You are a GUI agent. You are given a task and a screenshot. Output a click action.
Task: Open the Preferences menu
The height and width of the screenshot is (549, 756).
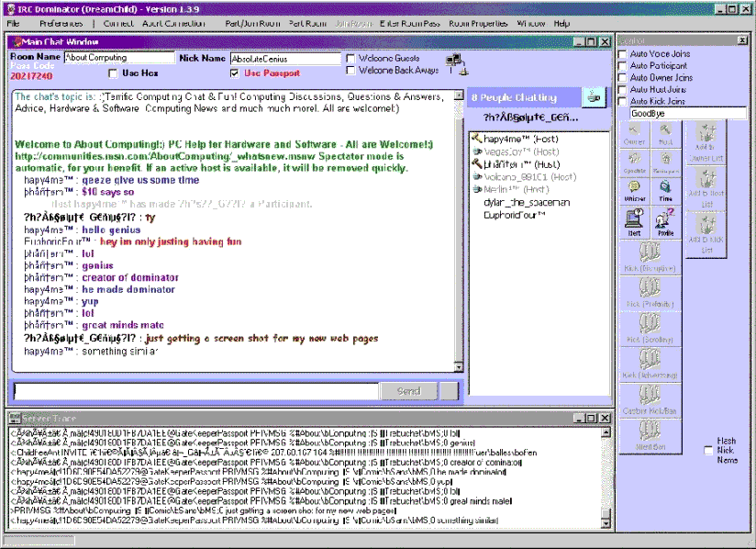[x=61, y=23]
